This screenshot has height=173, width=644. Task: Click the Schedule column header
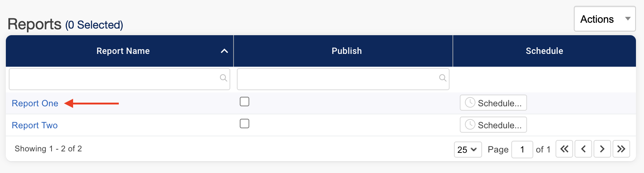pyautogui.click(x=544, y=51)
